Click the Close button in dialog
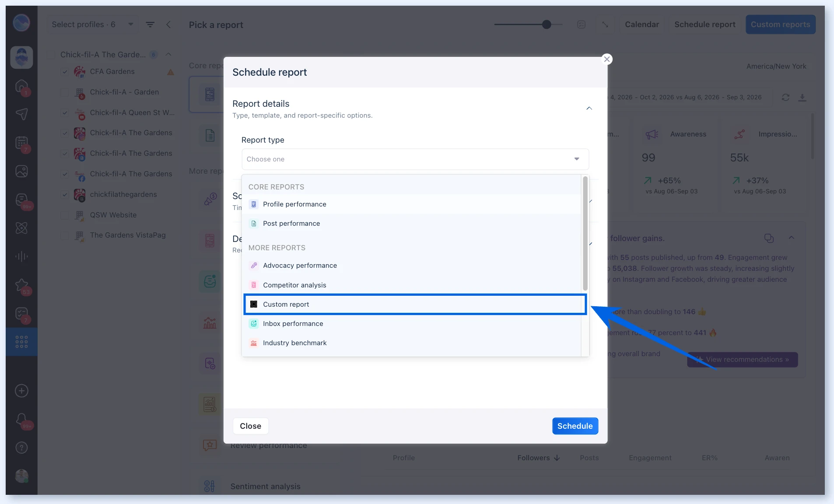The image size is (834, 504). point(250,426)
